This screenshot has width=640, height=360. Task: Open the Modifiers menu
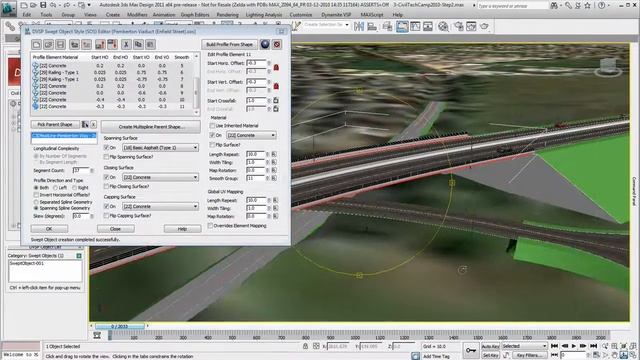[x=137, y=15]
